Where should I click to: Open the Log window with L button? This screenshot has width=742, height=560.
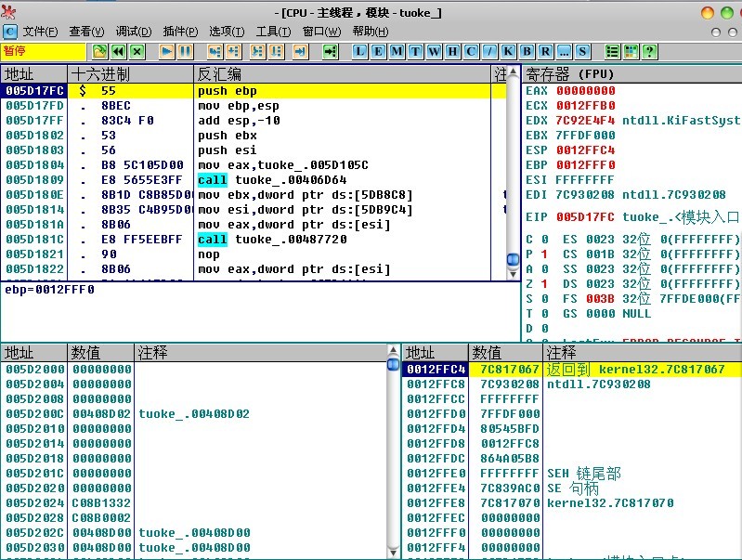point(359,51)
